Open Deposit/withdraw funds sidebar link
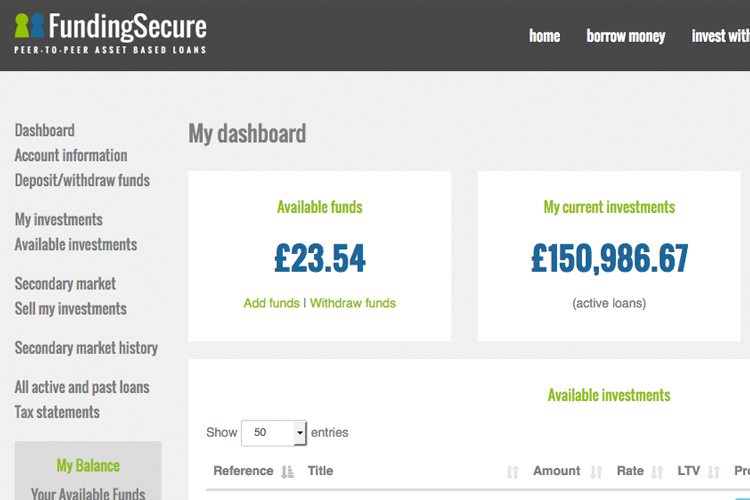This screenshot has height=500, width=750. tap(82, 180)
